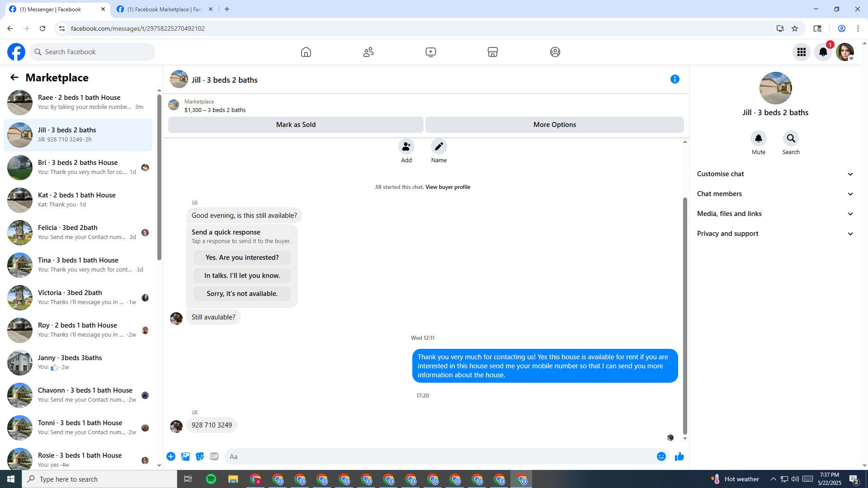The width and height of the screenshot is (868, 488).
Task: Expand Chat members section
Action: click(x=775, y=194)
